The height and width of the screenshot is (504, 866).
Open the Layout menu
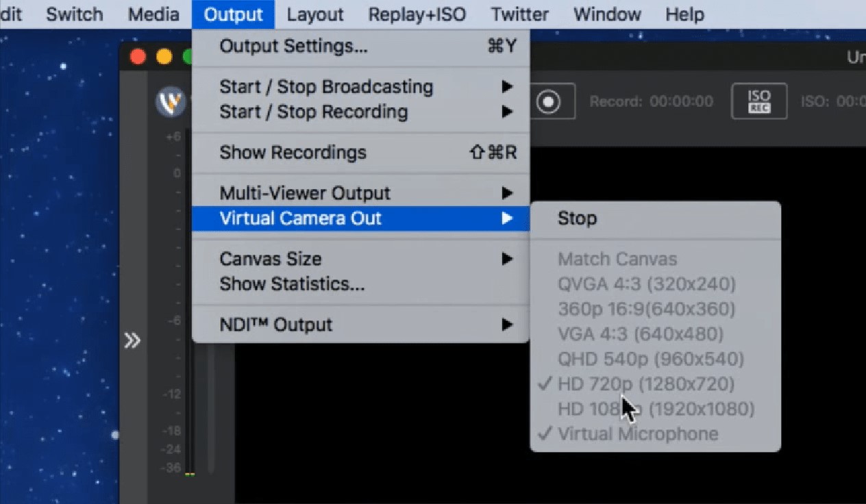click(315, 14)
